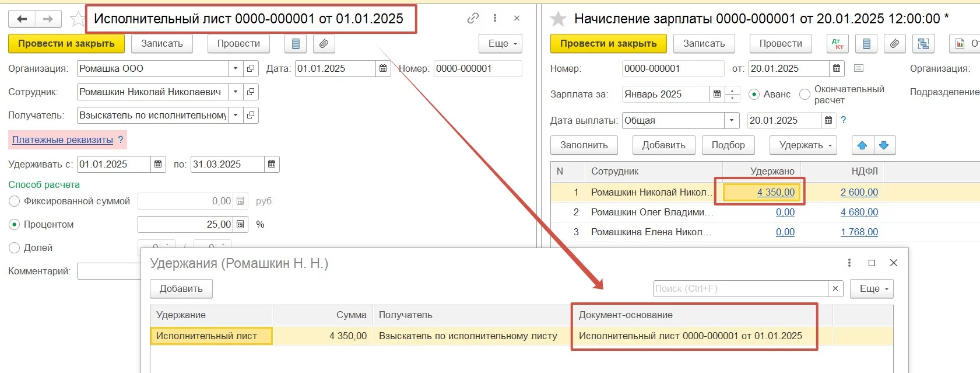
Task: Click Добавить above the employee table
Action: [x=664, y=145]
